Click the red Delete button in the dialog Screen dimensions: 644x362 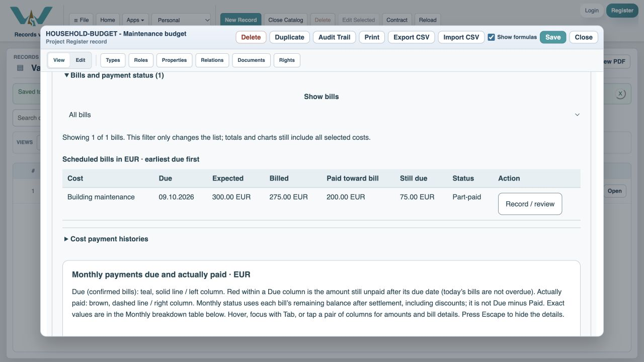click(251, 37)
